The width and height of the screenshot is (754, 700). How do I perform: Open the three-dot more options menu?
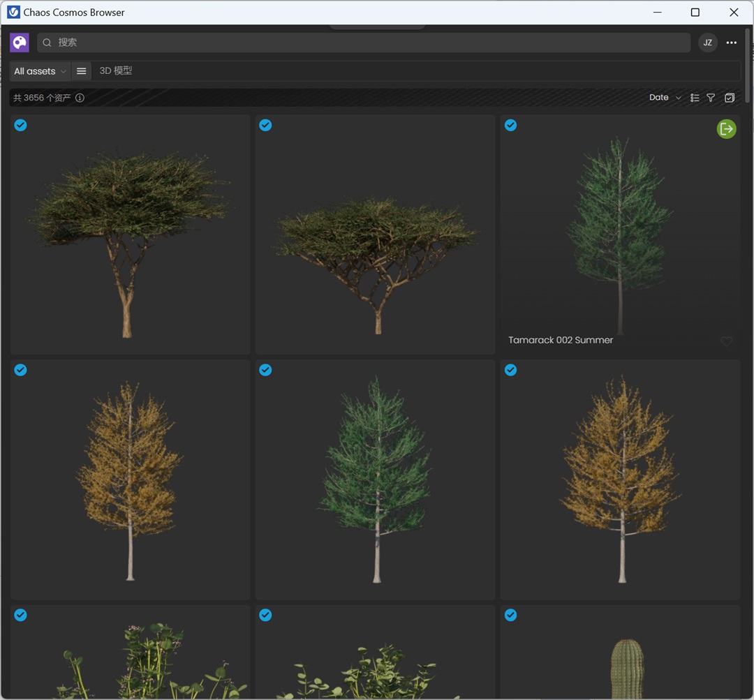coord(732,43)
